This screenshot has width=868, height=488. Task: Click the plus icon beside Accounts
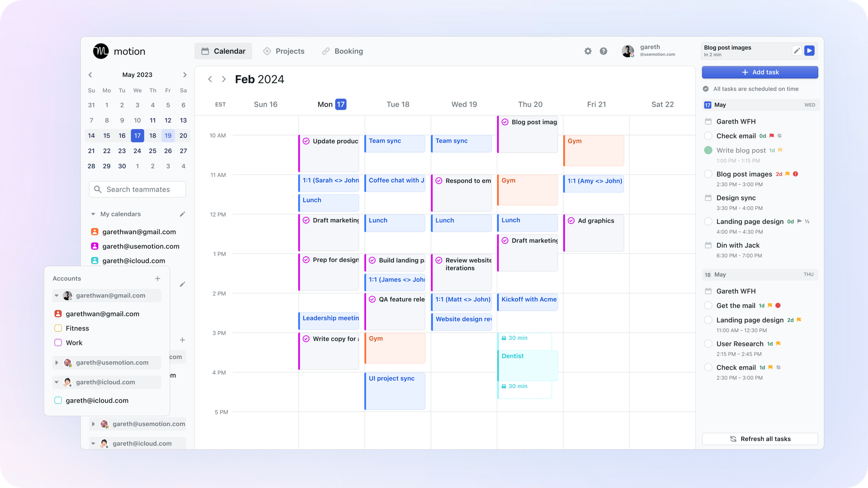coord(158,278)
